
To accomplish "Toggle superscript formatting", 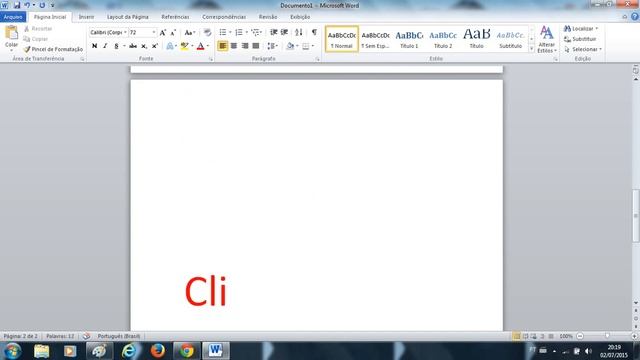I will (155, 46).
